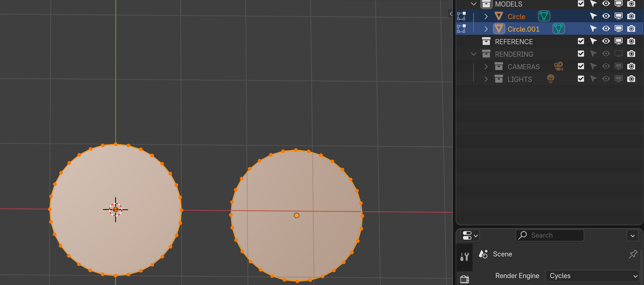Hide REFERENCE collection with eye icon
The height and width of the screenshot is (285, 644).
pos(606,41)
